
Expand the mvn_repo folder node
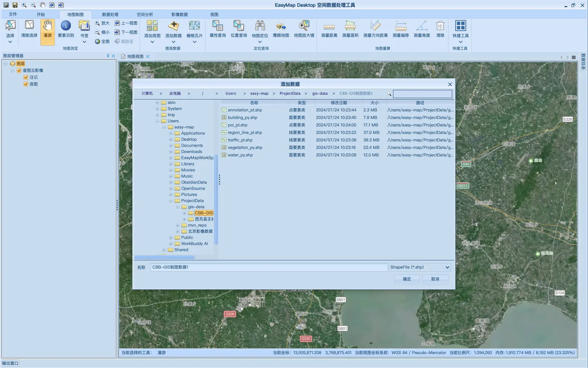point(178,225)
